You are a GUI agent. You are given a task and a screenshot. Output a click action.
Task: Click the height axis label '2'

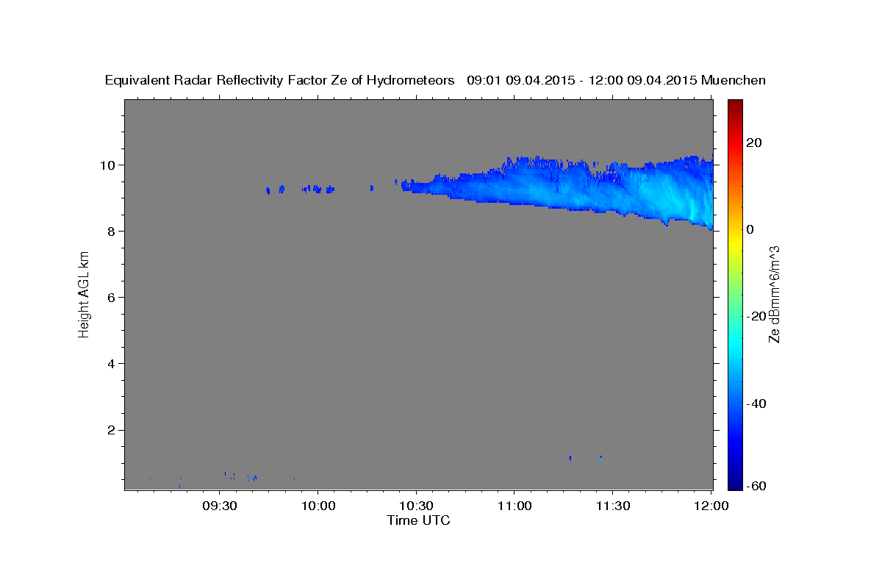[x=110, y=430]
